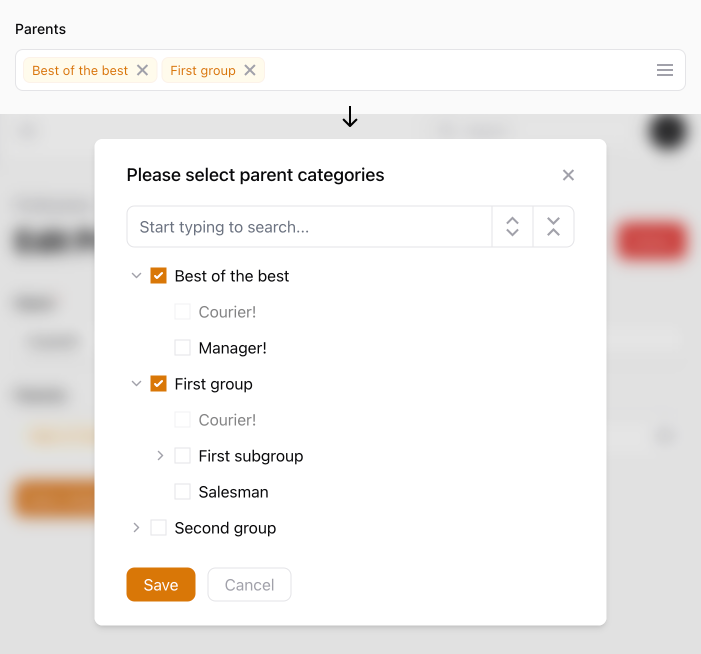Expand all tree nodes button
This screenshot has height=654, width=701.
(x=512, y=227)
